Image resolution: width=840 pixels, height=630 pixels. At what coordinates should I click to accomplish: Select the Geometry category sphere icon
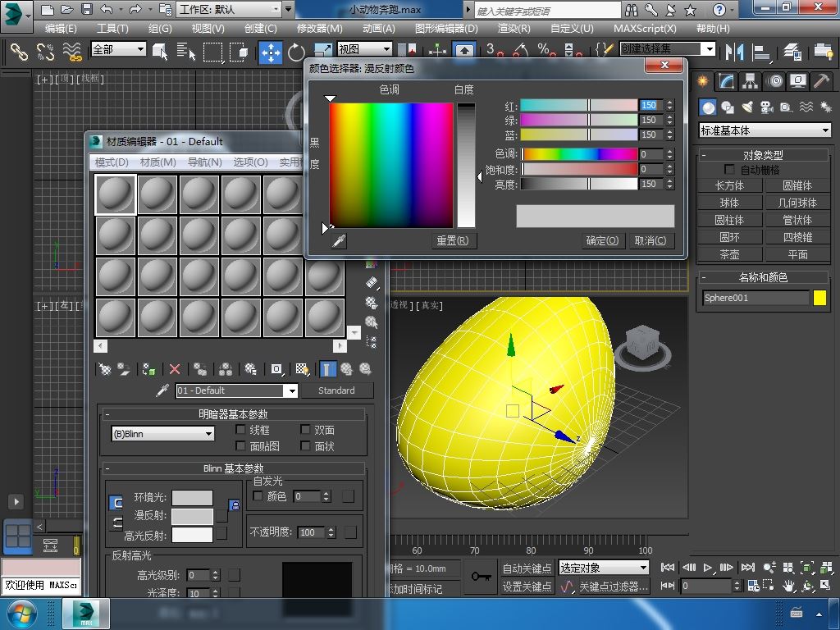click(x=708, y=107)
